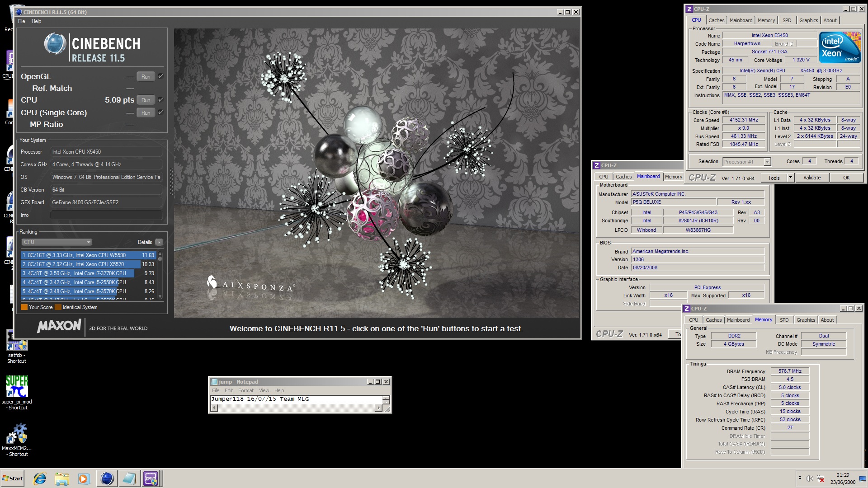
Task: Open the View menu in Notepad
Action: coord(264,390)
